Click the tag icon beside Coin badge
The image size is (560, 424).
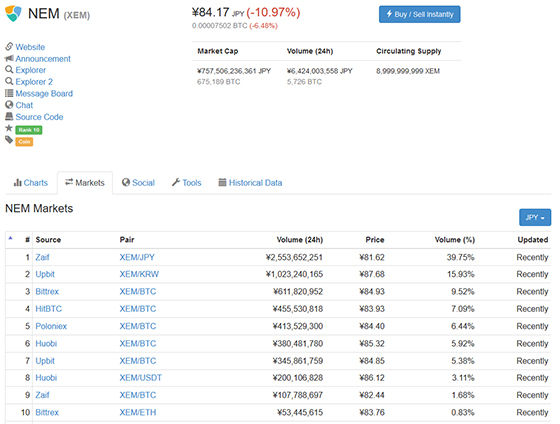pos(9,140)
